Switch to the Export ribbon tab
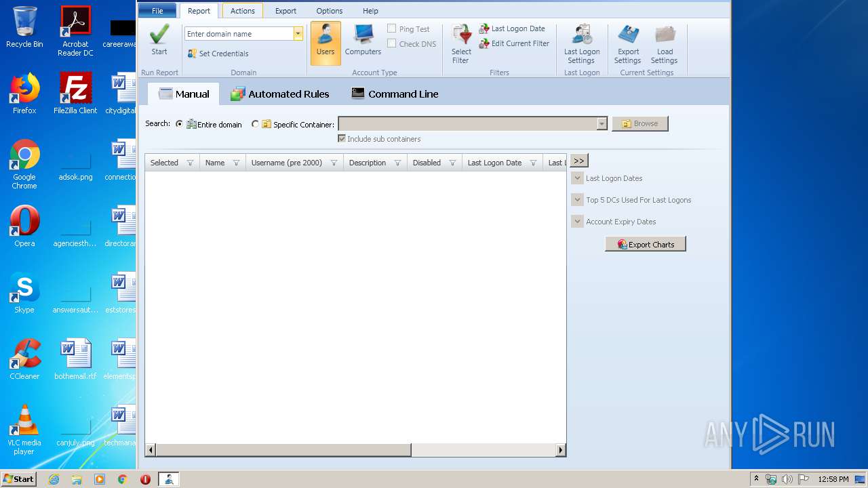 (x=285, y=11)
